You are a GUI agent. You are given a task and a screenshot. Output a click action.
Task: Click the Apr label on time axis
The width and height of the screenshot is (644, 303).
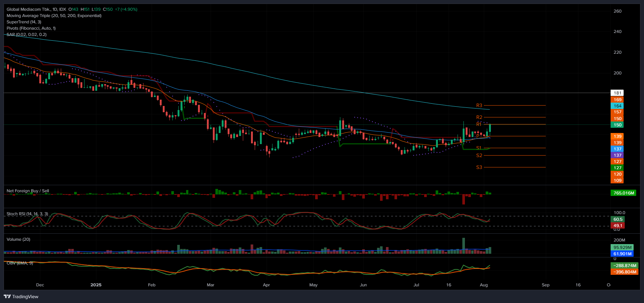[x=266, y=285]
